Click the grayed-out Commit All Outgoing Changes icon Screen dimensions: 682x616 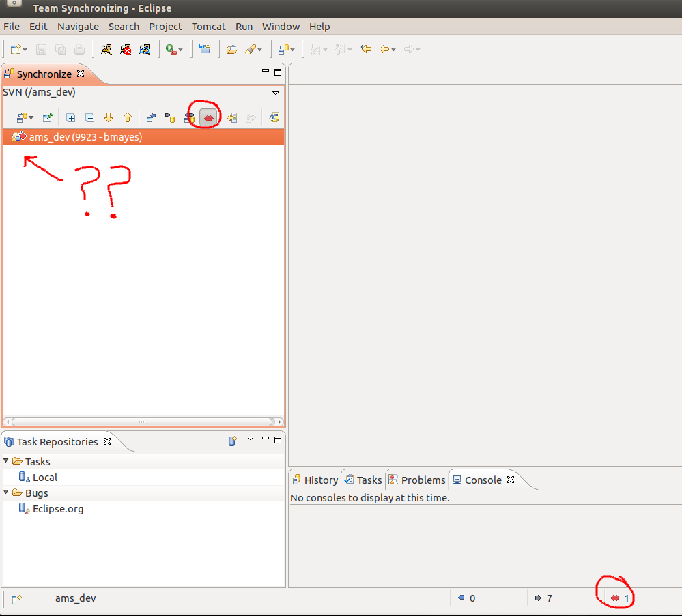click(x=251, y=117)
